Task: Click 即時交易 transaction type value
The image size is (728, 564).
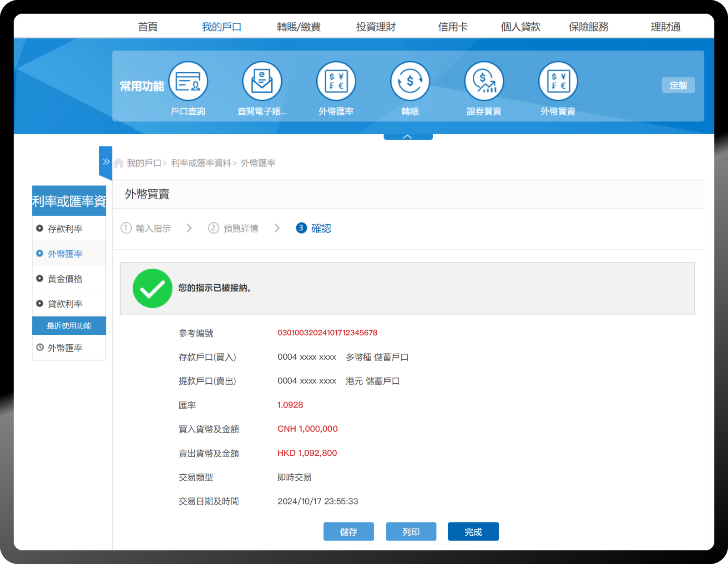Action: (294, 477)
